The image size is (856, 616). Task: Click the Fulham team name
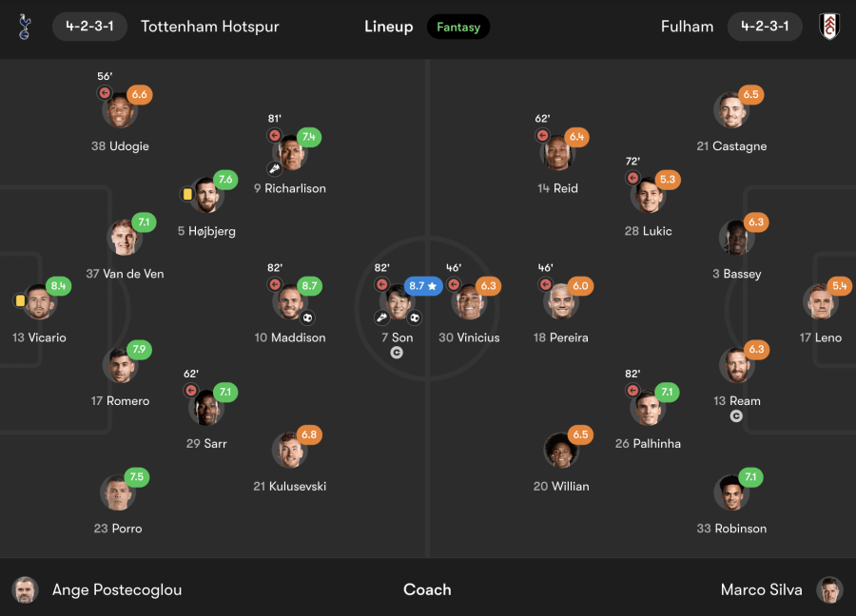pos(687,27)
